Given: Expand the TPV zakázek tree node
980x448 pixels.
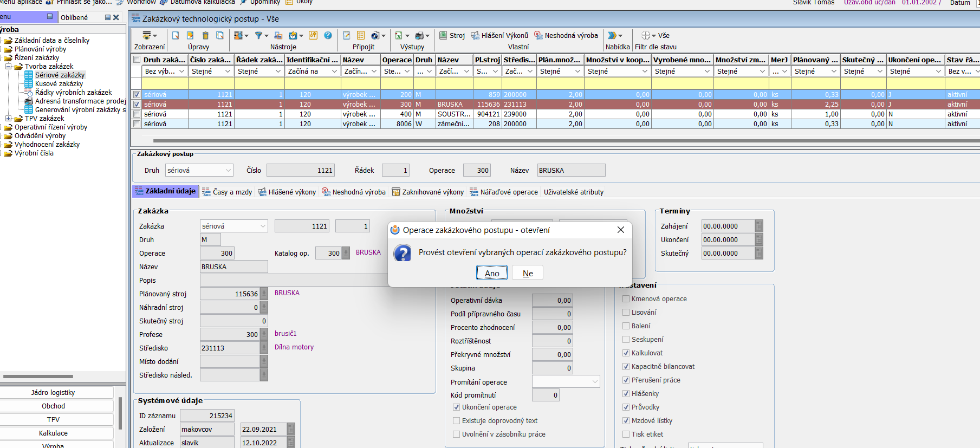Looking at the screenshot, I should (9, 119).
